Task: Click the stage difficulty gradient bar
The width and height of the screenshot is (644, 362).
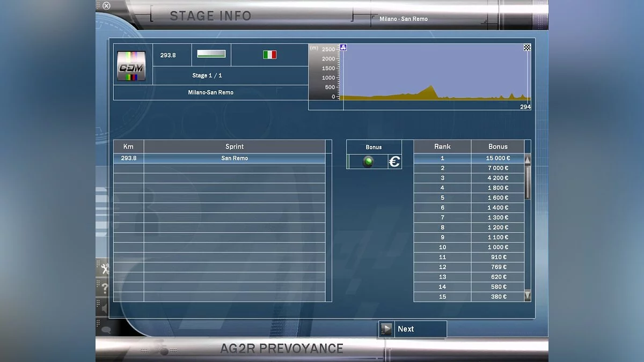Action: [x=211, y=54]
